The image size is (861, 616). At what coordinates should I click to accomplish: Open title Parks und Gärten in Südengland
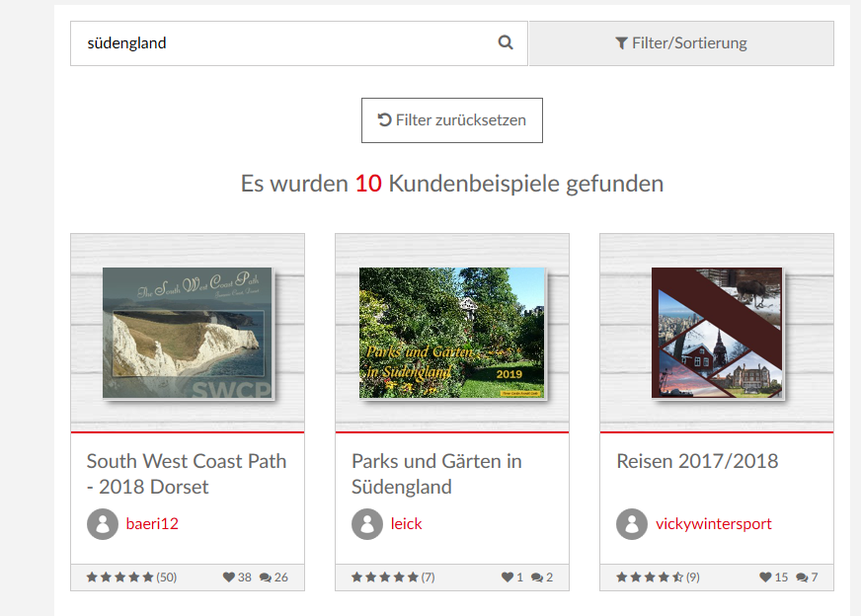tap(436, 474)
